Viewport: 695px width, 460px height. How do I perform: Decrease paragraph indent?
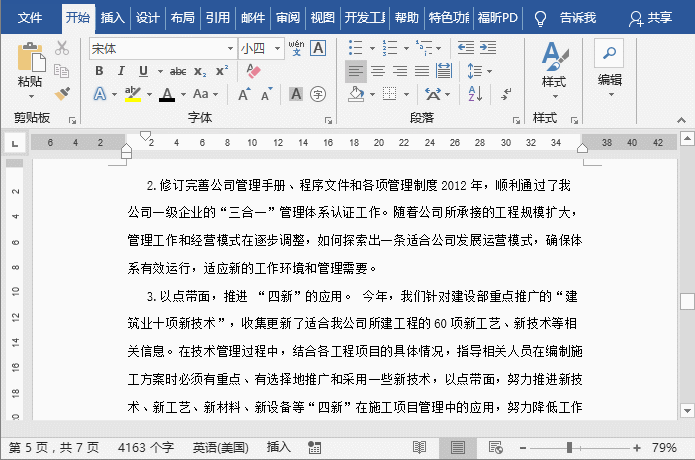coord(466,48)
